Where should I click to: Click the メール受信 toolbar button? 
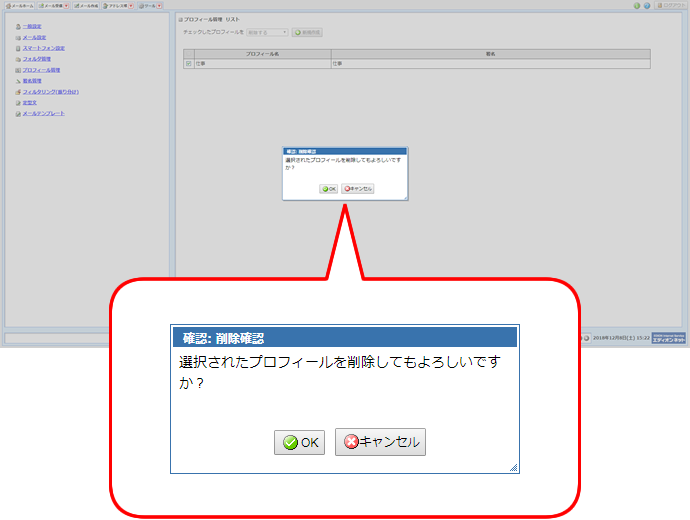[51, 6]
